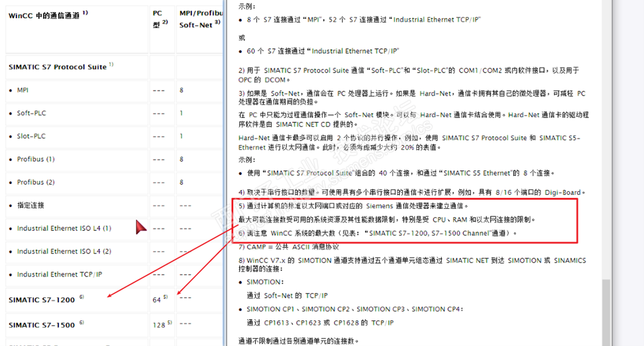
Task: Click the Soft-Net value "8" in the Profibus (1) row
Action: pos(182,159)
